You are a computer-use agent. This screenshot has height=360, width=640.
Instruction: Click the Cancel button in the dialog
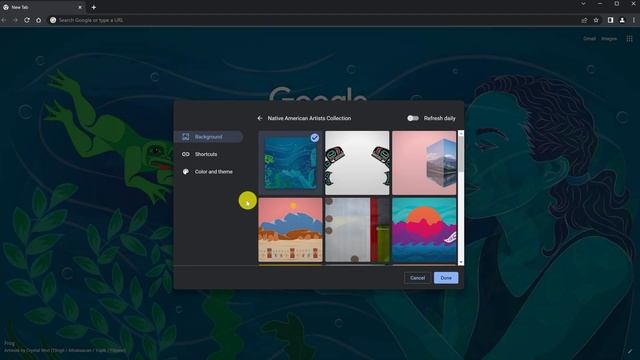(x=417, y=278)
